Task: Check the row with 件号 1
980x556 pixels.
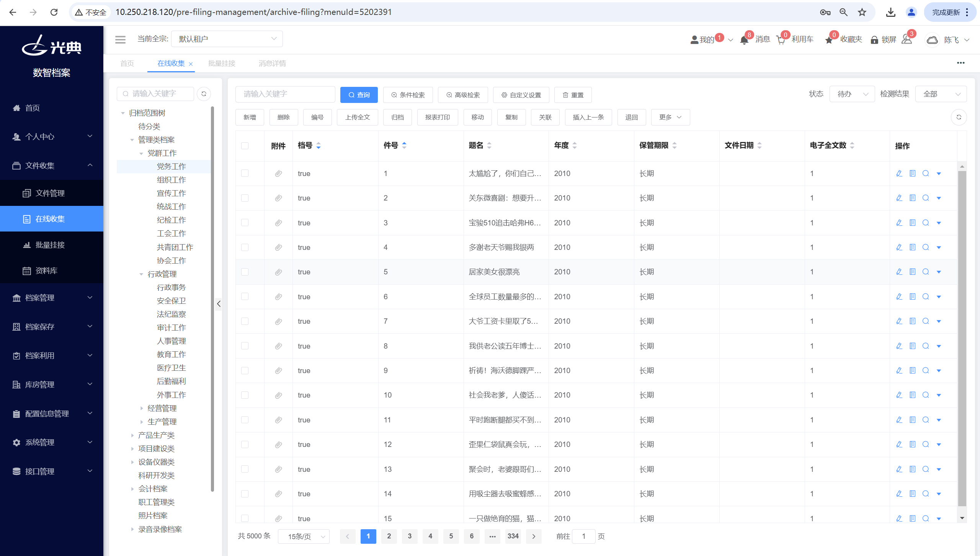Action: coord(245,173)
